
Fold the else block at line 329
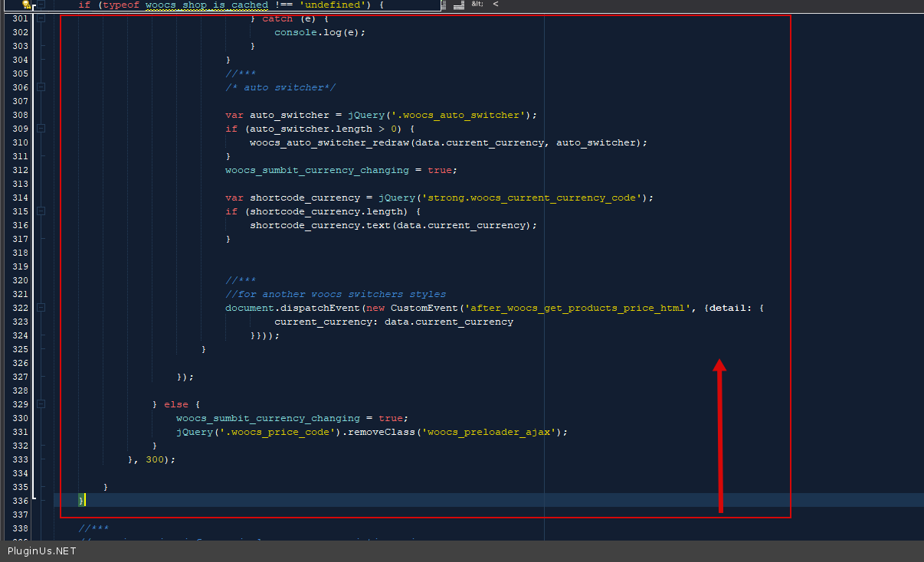41,404
